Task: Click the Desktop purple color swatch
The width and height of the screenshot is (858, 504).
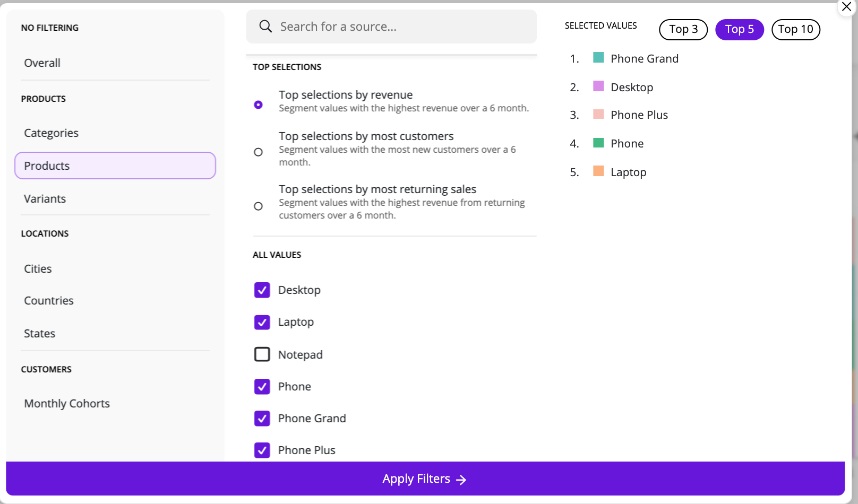Action: 598,86
